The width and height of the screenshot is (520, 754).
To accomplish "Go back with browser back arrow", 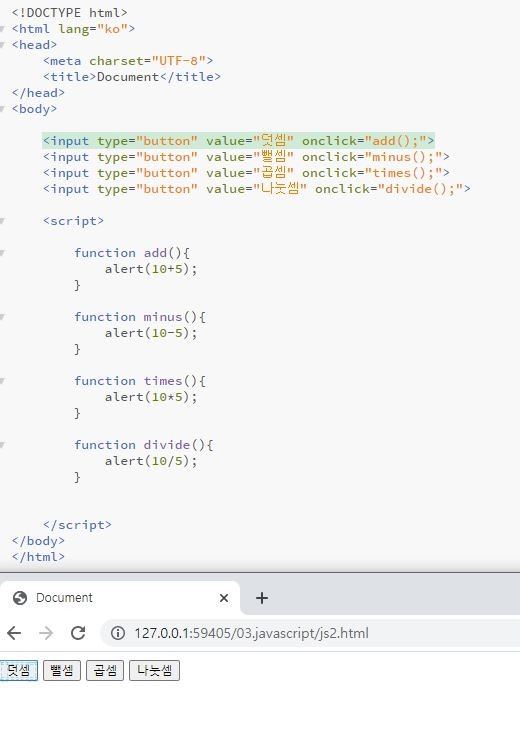I will coord(14,633).
